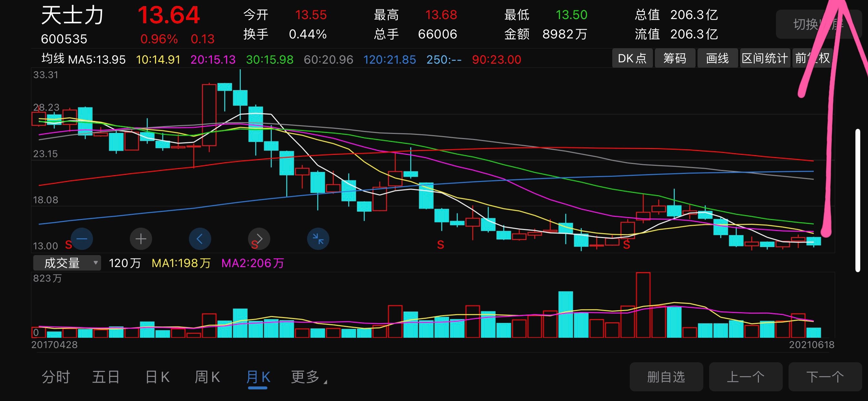The width and height of the screenshot is (868, 401).
Task: Expand the 更多 period options
Action: click(309, 377)
